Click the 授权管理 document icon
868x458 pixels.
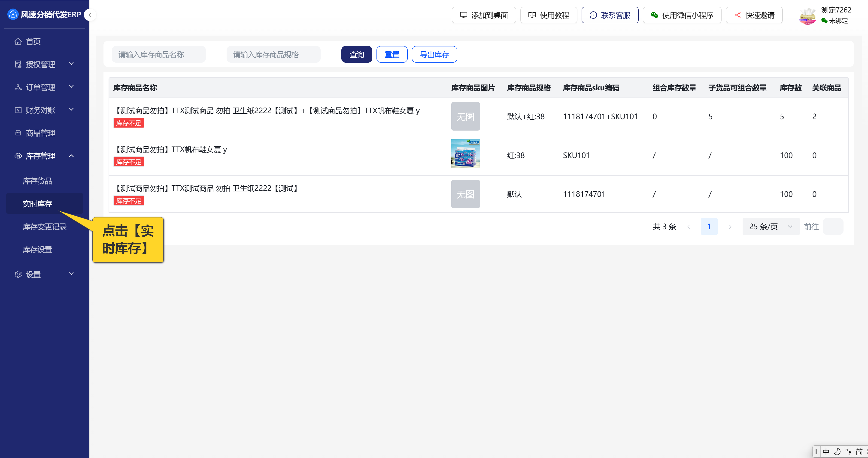tap(18, 64)
